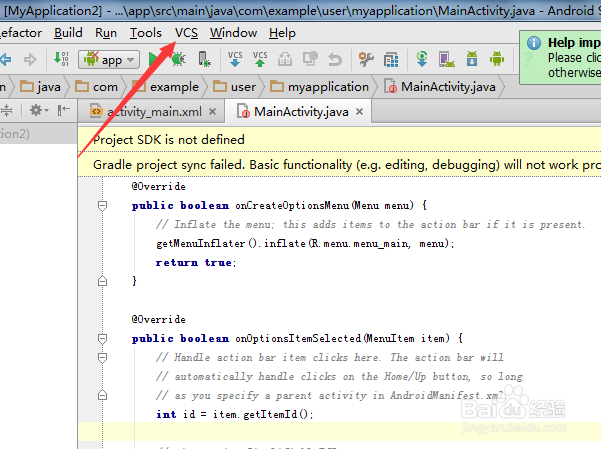Click Sync Project with Gradle Files icon
601x449 pixels.
(x=422, y=59)
